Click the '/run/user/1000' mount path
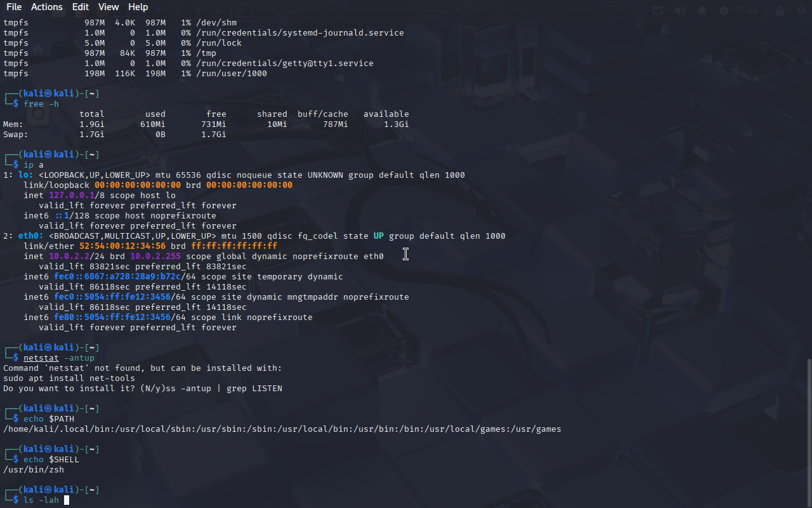Screen dimensions: 812x508 [x=232, y=74]
